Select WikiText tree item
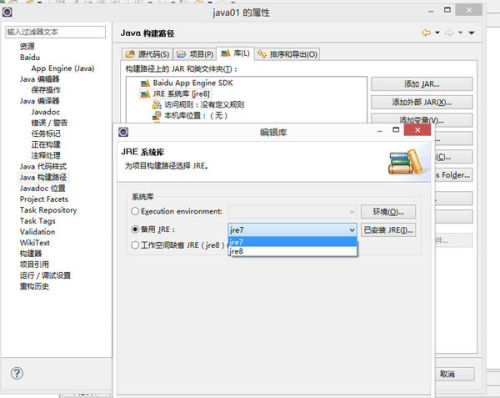The image size is (500, 398). tap(35, 243)
